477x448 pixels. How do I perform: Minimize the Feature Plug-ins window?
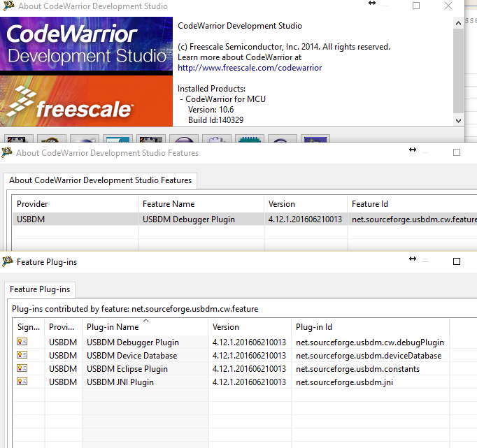[x=425, y=261]
